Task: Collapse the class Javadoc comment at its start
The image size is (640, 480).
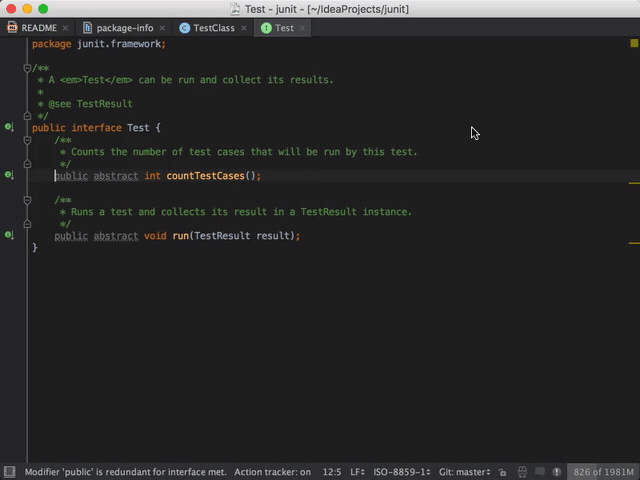Action: pyautogui.click(x=27, y=68)
